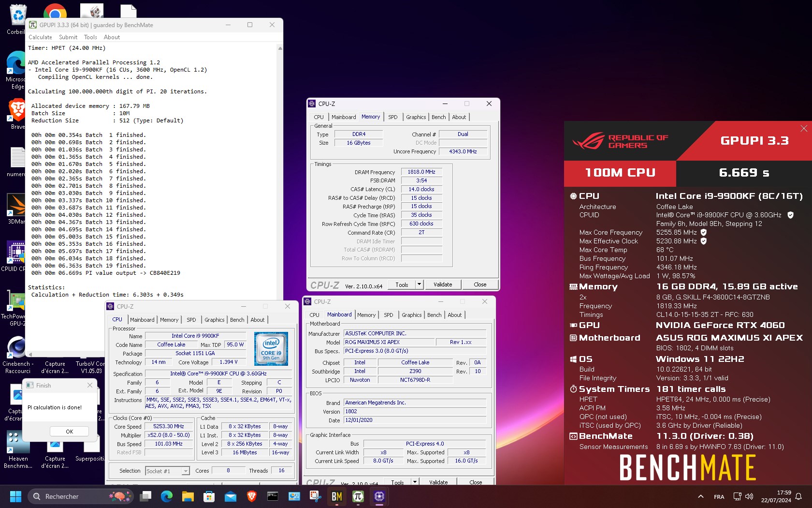This screenshot has width=812, height=508.
Task: Open the TurboV Core desktop icon
Action: click(91, 367)
